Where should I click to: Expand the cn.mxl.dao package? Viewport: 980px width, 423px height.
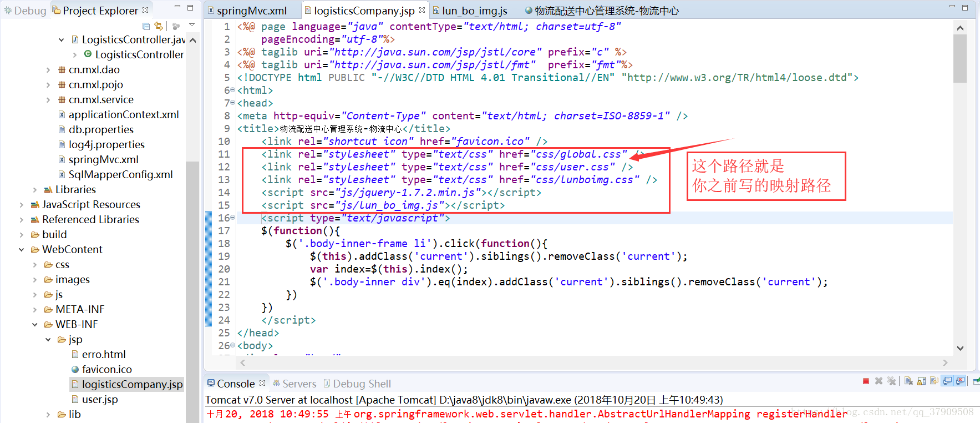pos(48,69)
